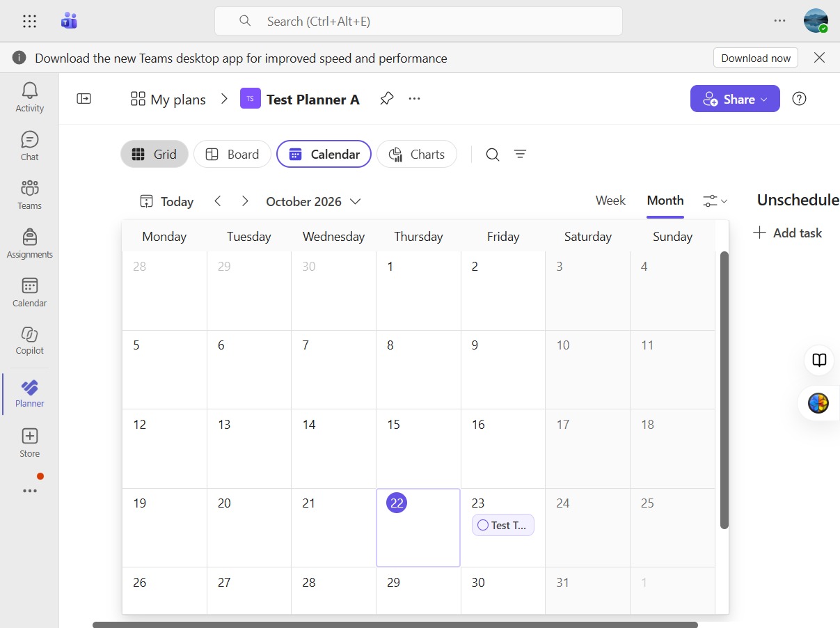Show more apps via sidebar ellipsis
Image resolution: width=840 pixels, height=628 pixels.
coord(29,491)
